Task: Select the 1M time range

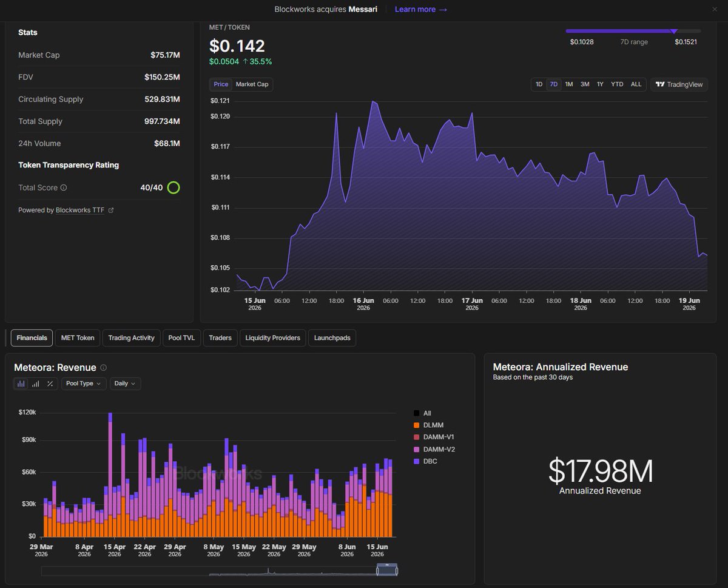Action: [x=568, y=84]
